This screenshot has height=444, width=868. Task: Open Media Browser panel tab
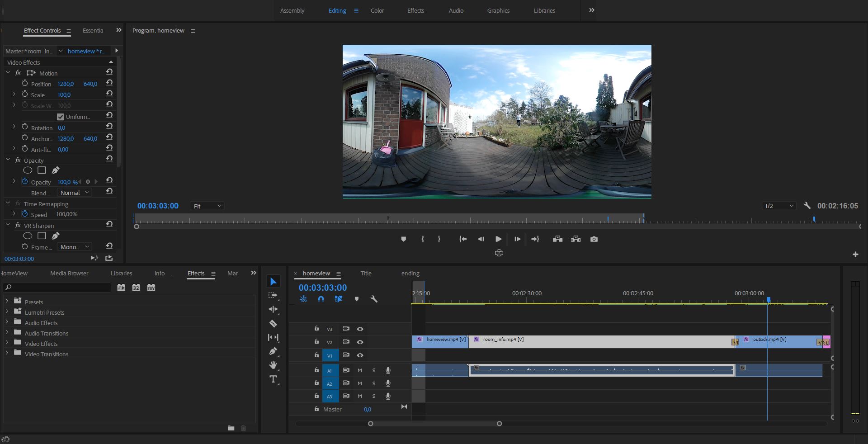(69, 273)
